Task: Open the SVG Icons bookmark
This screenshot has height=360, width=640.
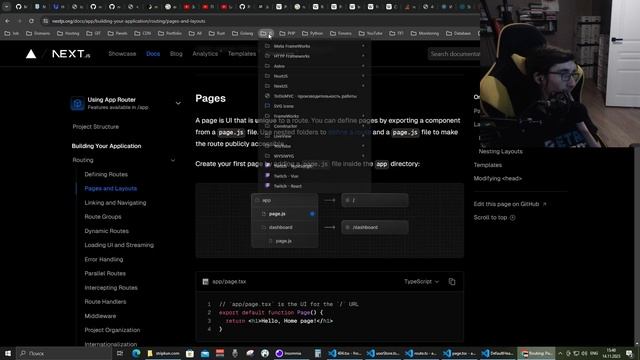Action: 314,106
